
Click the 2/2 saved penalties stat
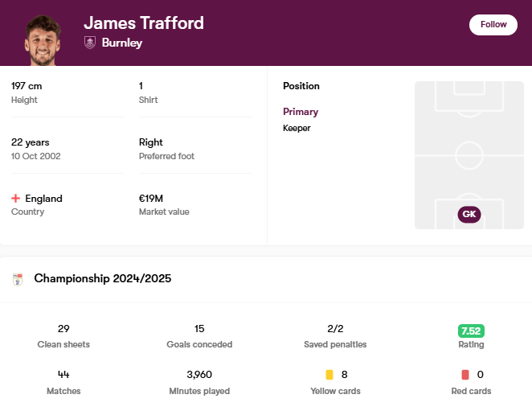(335, 329)
